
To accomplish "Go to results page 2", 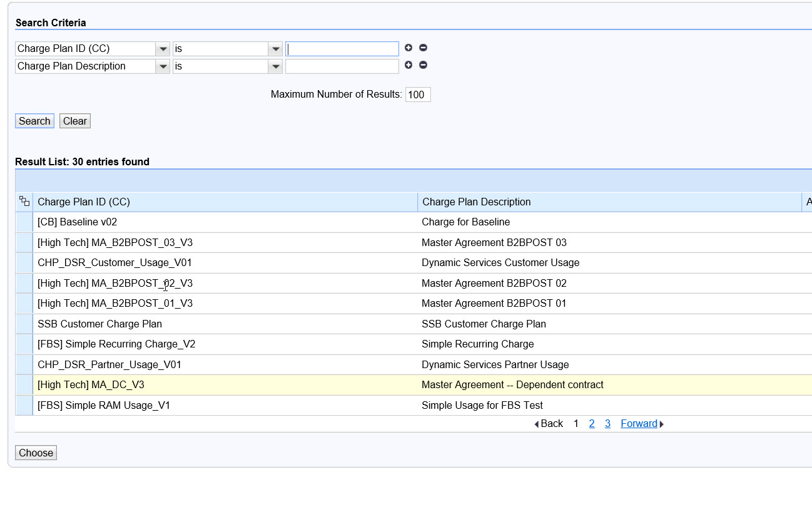I will click(592, 424).
